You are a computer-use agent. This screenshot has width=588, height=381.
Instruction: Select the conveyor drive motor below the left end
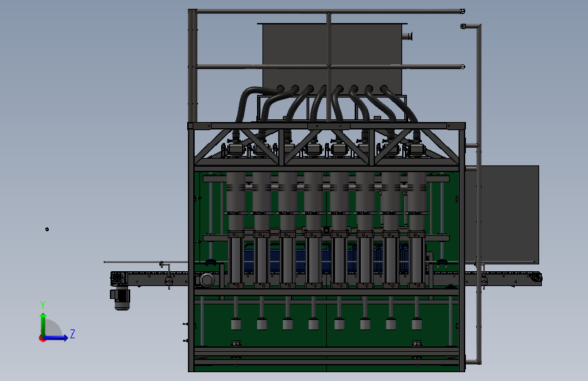[121, 299]
